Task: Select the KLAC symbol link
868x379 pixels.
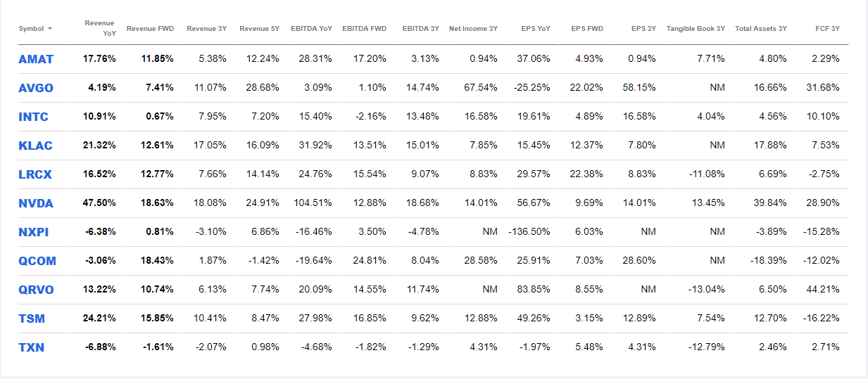Action: click(x=35, y=146)
